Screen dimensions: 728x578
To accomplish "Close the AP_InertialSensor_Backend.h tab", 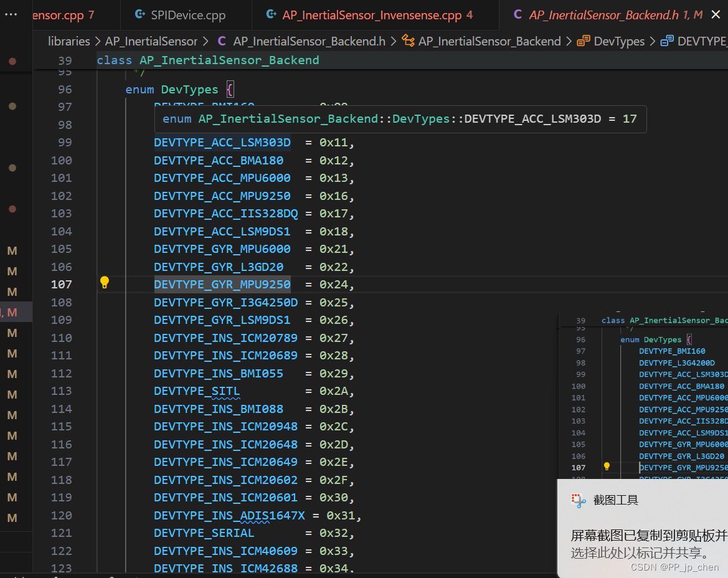I will [715, 14].
